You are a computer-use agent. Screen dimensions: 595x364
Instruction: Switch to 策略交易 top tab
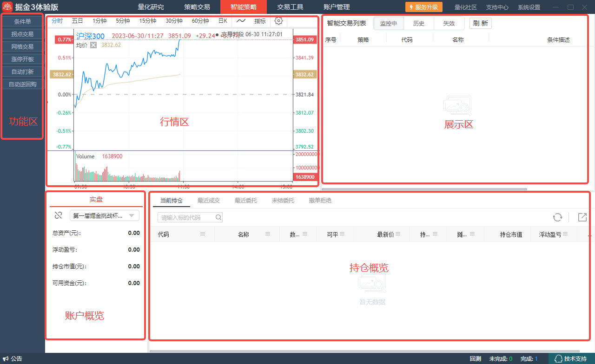coord(197,7)
